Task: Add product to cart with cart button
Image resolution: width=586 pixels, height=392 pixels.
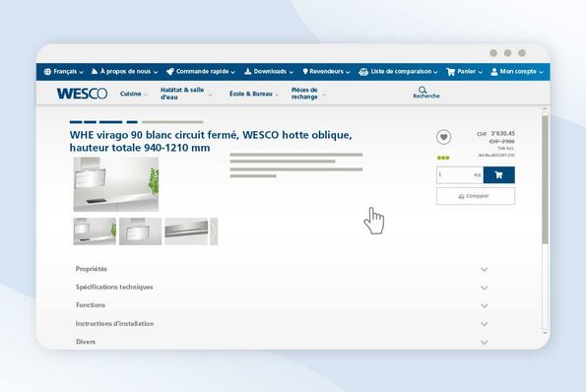Action: coord(498,175)
